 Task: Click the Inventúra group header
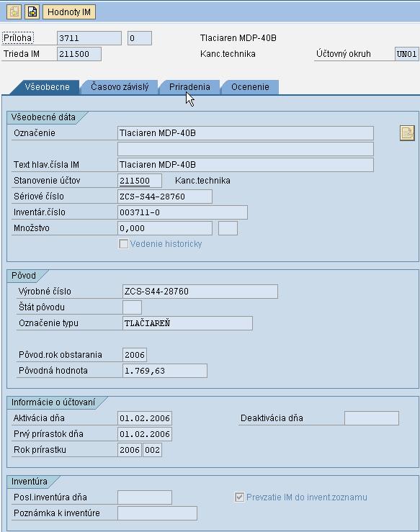coord(30,482)
